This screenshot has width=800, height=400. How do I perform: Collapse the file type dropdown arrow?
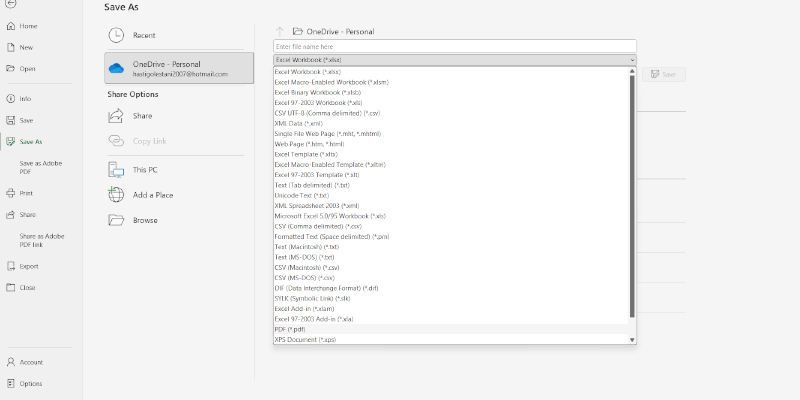632,61
